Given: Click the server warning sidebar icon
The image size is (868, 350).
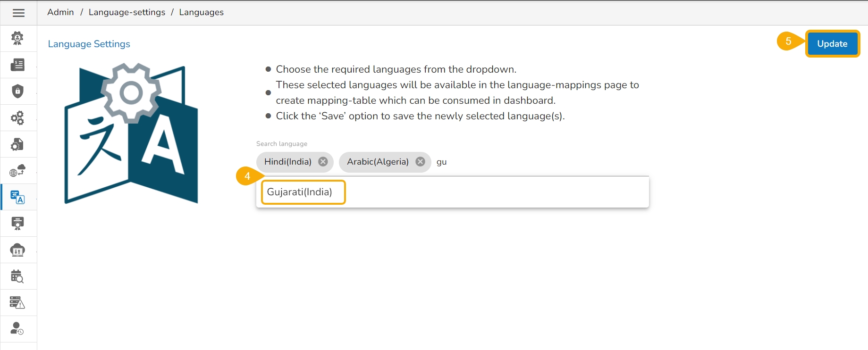Looking at the screenshot, I should coord(17,302).
